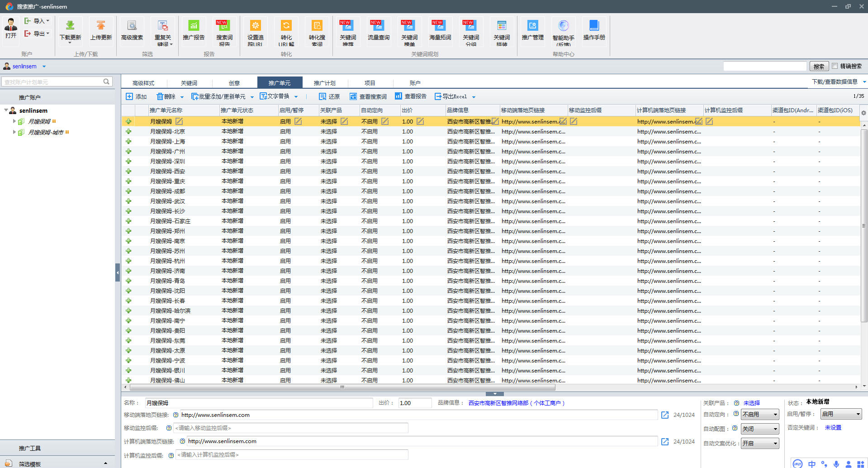Open the 自动定向 dropdown
Screen dimensions: 868x468
click(x=760, y=415)
